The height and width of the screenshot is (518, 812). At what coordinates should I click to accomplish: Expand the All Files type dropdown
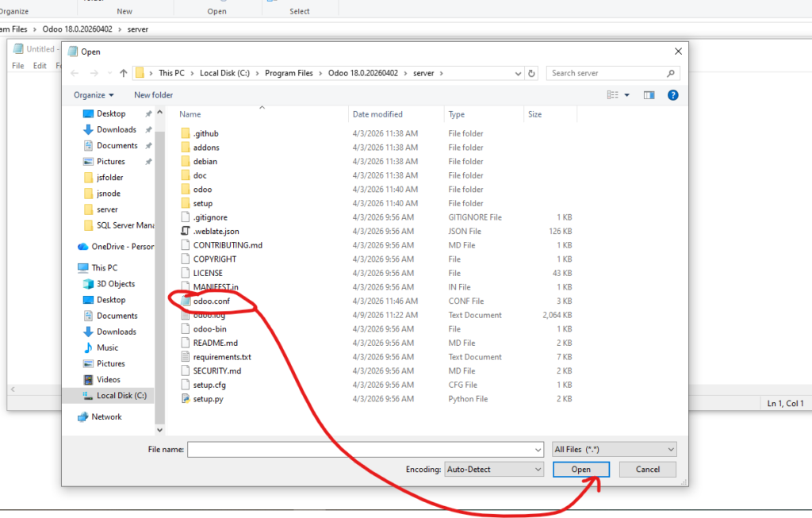click(x=614, y=449)
